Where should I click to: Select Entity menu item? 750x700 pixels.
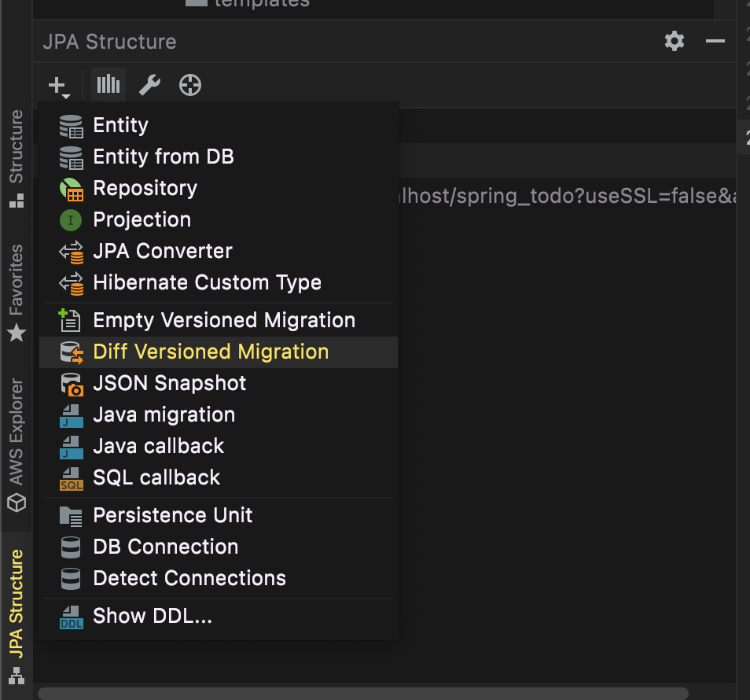(218, 125)
